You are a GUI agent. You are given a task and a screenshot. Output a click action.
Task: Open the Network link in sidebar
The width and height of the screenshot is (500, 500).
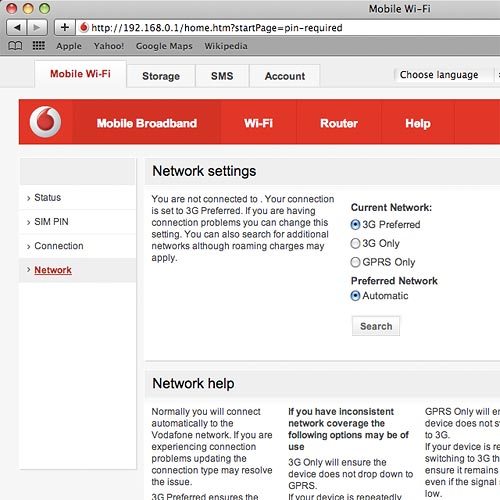[x=53, y=270]
